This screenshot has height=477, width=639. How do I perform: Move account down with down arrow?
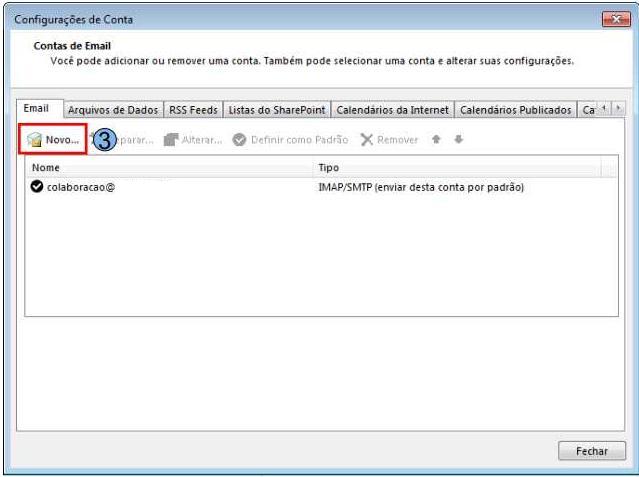(458, 140)
